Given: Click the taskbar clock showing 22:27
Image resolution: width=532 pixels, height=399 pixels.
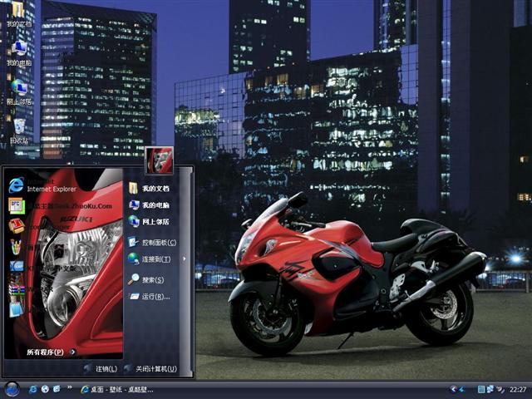Looking at the screenshot, I should tap(518, 389).
